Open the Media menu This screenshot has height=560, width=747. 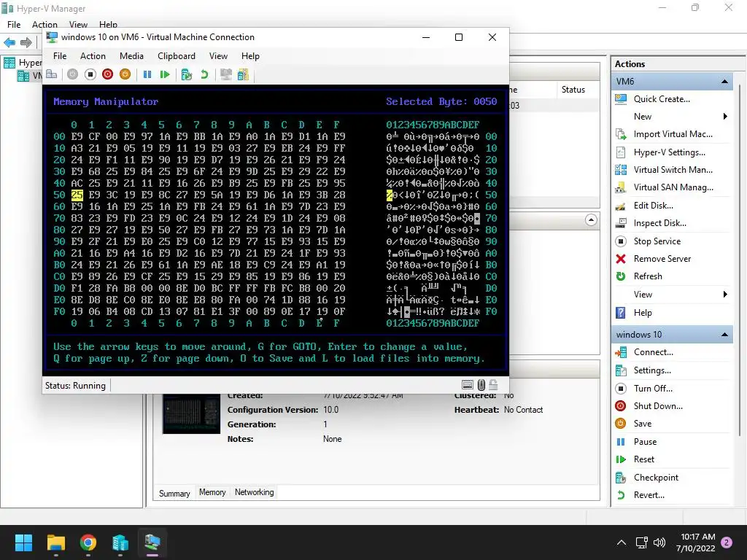tap(131, 56)
